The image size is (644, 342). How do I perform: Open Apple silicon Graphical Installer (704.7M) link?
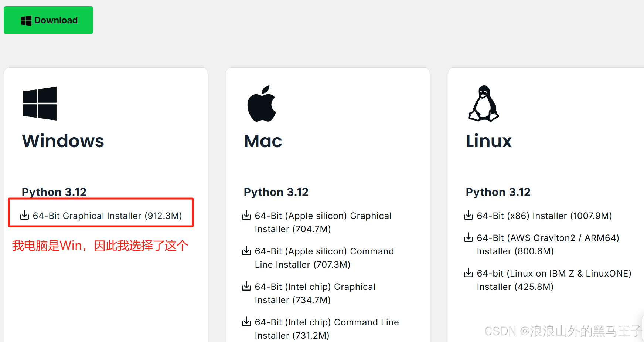tap(323, 222)
